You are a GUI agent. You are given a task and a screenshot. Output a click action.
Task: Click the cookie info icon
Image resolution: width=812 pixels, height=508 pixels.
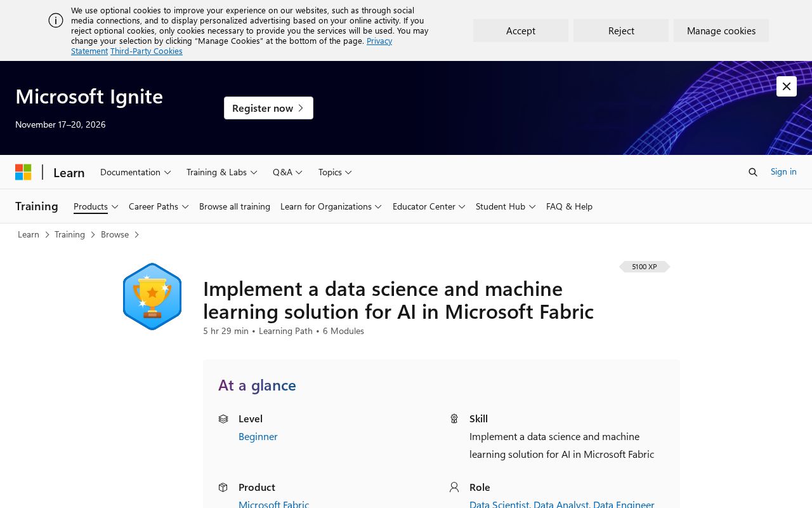(x=56, y=20)
